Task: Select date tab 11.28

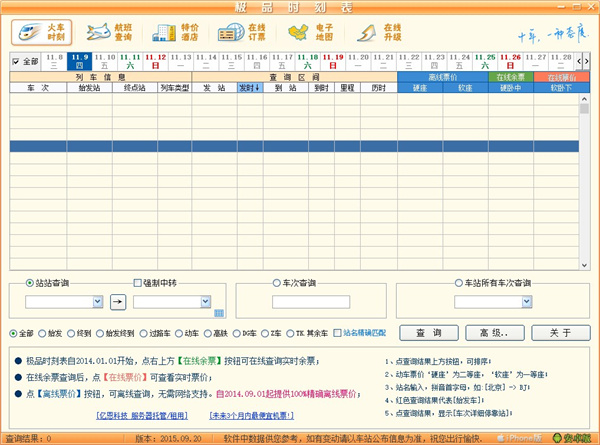Action: click(561, 61)
